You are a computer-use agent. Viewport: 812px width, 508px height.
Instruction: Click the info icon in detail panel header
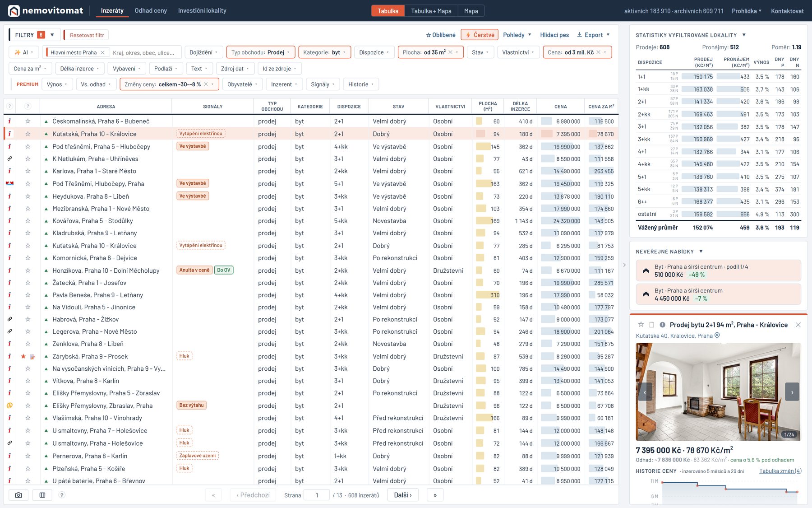(662, 325)
